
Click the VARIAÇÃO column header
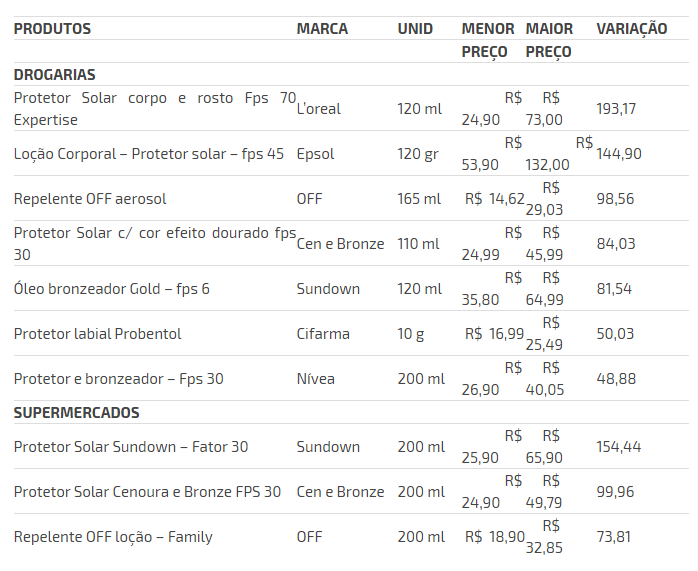click(632, 29)
